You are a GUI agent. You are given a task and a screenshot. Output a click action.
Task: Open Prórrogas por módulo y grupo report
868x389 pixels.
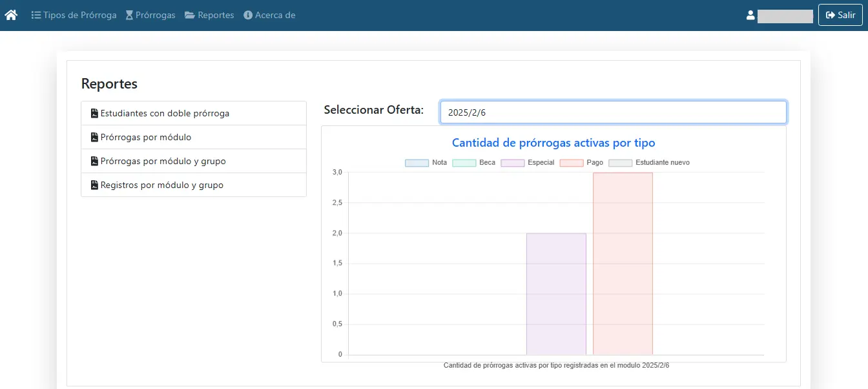point(194,161)
